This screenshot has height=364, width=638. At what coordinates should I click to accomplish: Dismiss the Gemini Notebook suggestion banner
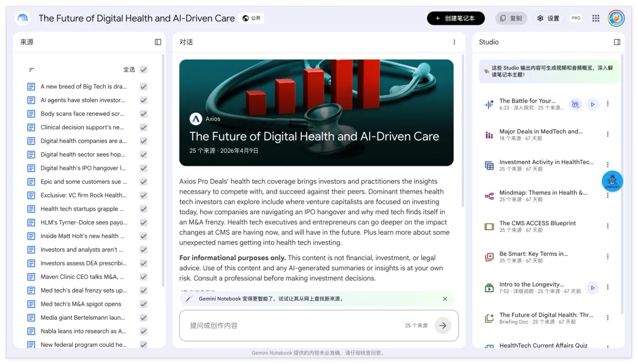pyautogui.click(x=445, y=299)
